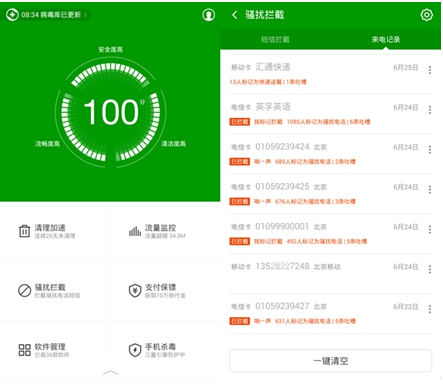
Task: Open more options for 英孚英语 record
Action: pyautogui.click(x=430, y=110)
